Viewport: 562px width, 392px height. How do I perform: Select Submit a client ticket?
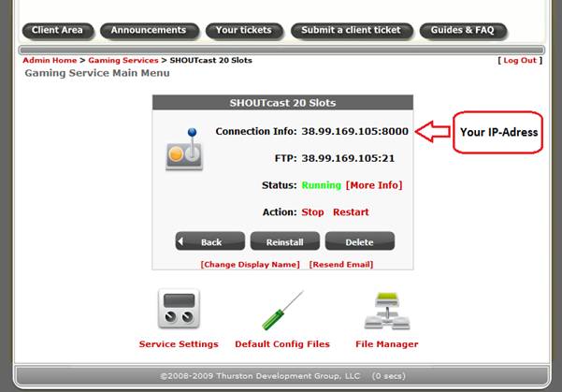click(352, 30)
